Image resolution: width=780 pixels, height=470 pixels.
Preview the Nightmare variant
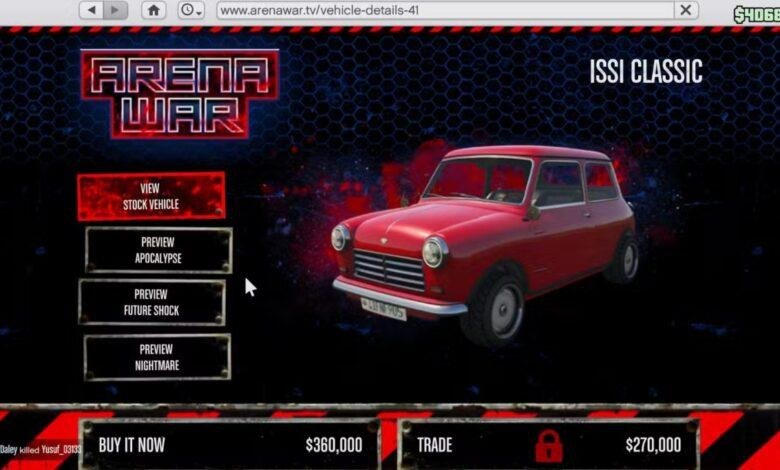tap(157, 357)
